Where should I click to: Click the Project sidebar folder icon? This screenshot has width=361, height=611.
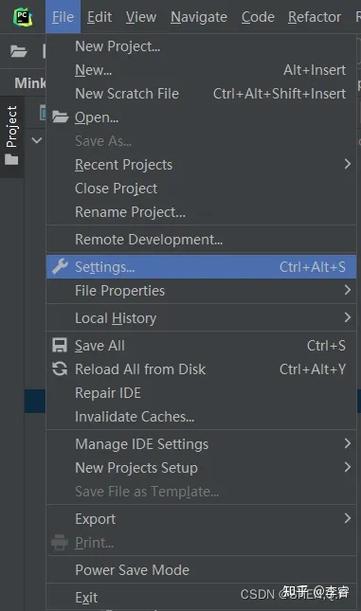12,159
